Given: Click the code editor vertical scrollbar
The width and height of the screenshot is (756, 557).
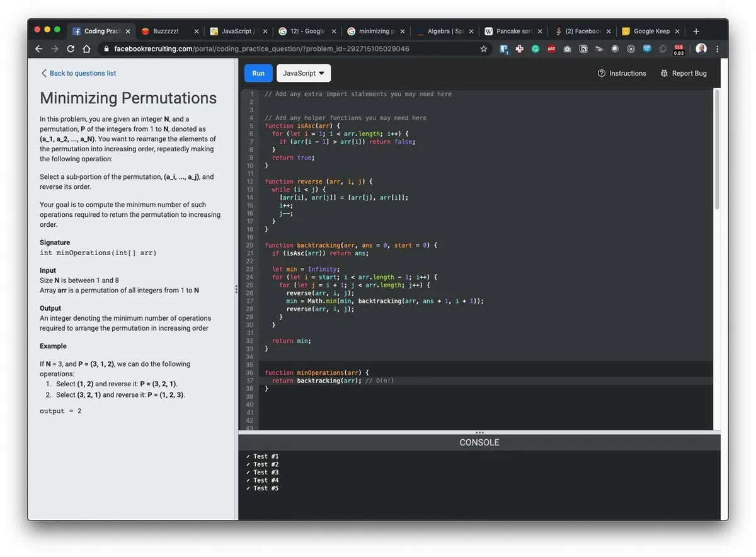Looking at the screenshot, I should 716,151.
